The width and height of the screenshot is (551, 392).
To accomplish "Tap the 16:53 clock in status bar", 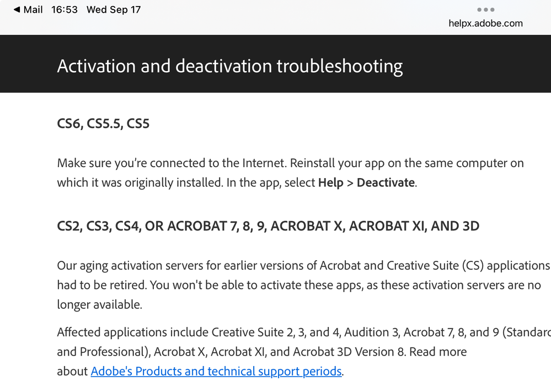I will click(x=65, y=10).
